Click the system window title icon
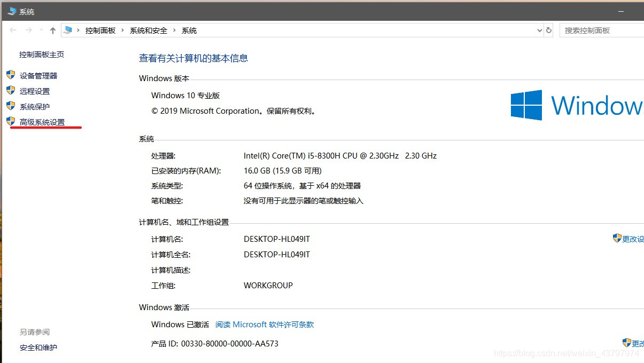 [12, 11]
